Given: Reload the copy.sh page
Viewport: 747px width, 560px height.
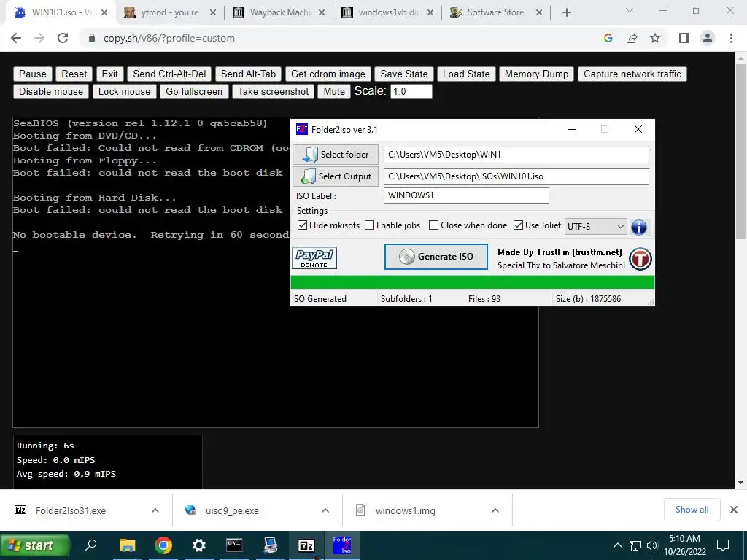Looking at the screenshot, I should [63, 38].
